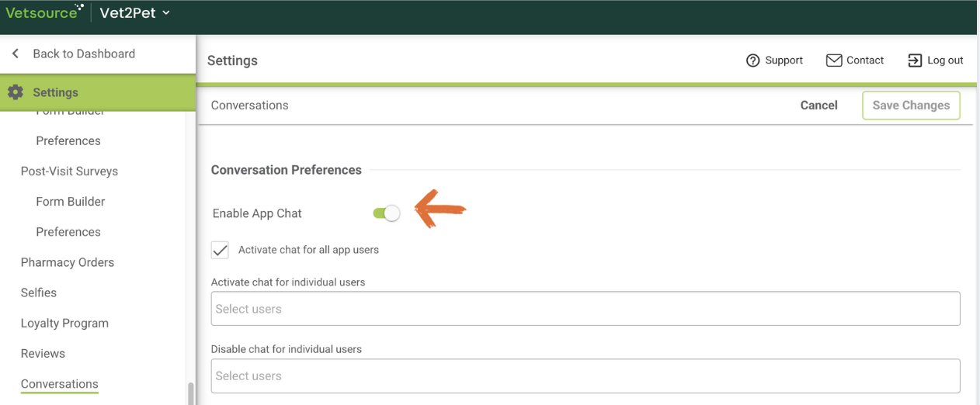The image size is (980, 405).
Task: Open Post-Visit Surveys section
Action: (69, 171)
